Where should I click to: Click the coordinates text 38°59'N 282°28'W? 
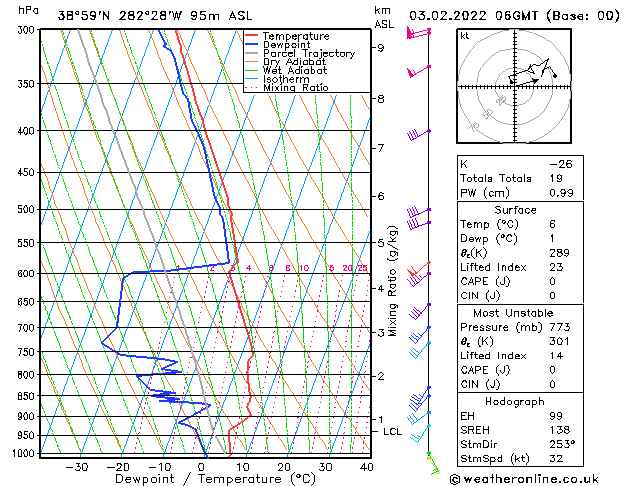[120, 16]
